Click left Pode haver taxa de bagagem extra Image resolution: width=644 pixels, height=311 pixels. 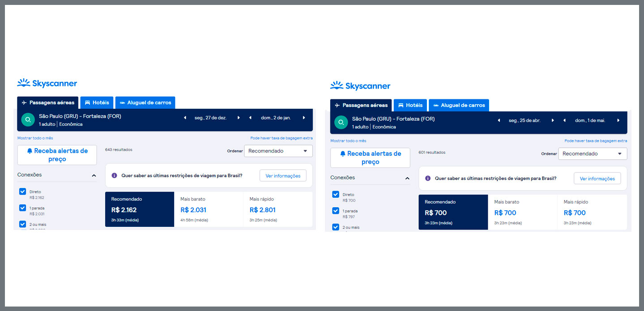[281, 138]
